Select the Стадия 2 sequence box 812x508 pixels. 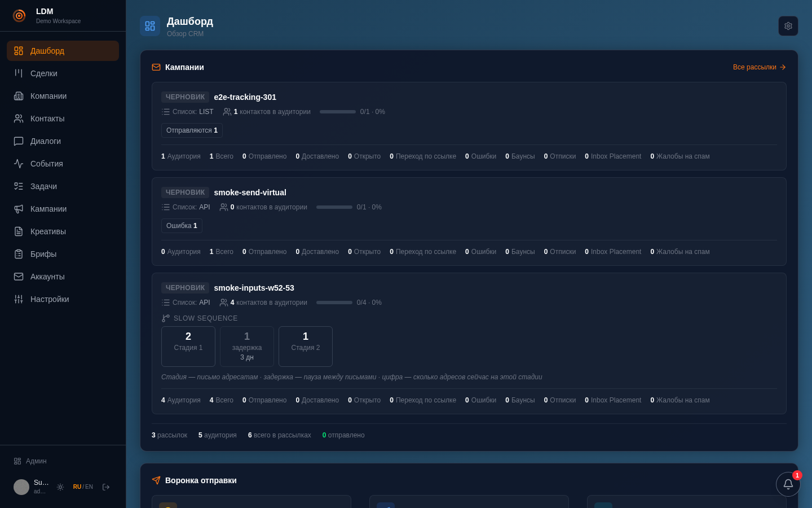tap(306, 347)
